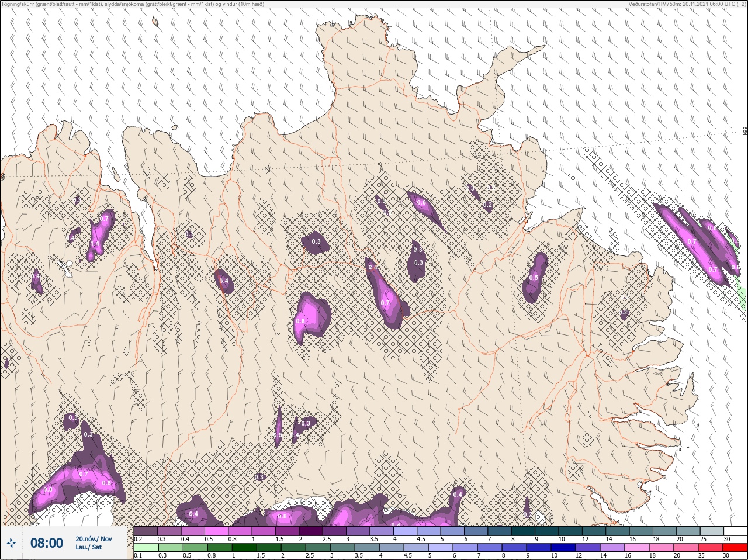Pick the darkest green 1–1.5 rain legend swatch
The width and height of the screenshot is (748, 560).
(x=244, y=548)
